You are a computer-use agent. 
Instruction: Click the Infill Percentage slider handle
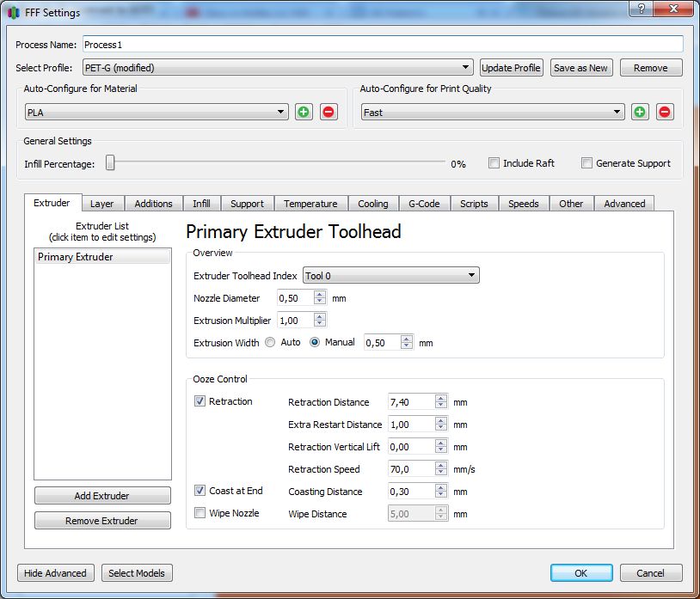pos(110,162)
